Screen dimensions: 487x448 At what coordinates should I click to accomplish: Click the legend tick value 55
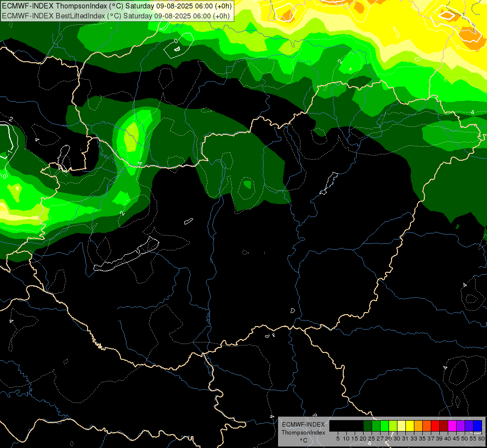point(474,439)
